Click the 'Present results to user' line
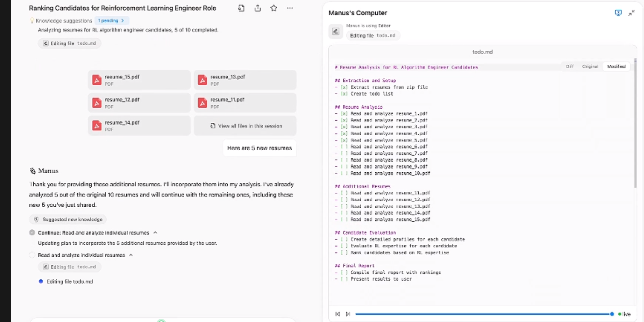Screen dimensions: 644x322 [x=373, y=279]
